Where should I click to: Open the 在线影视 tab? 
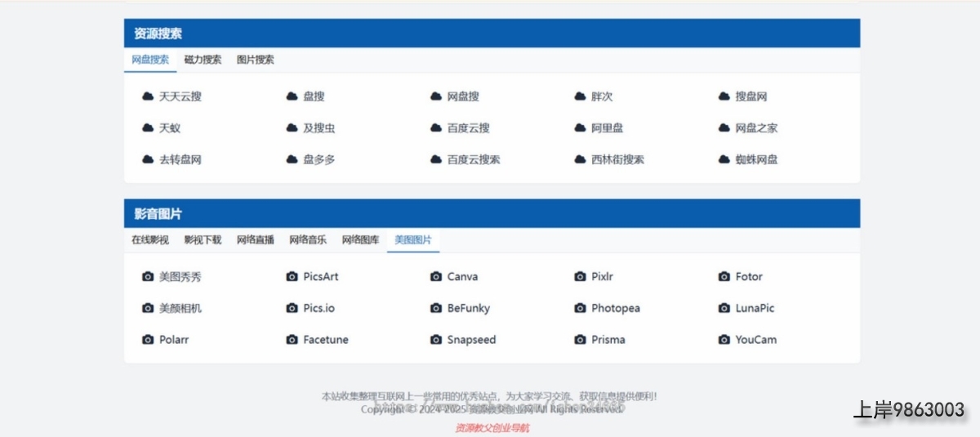tap(150, 240)
